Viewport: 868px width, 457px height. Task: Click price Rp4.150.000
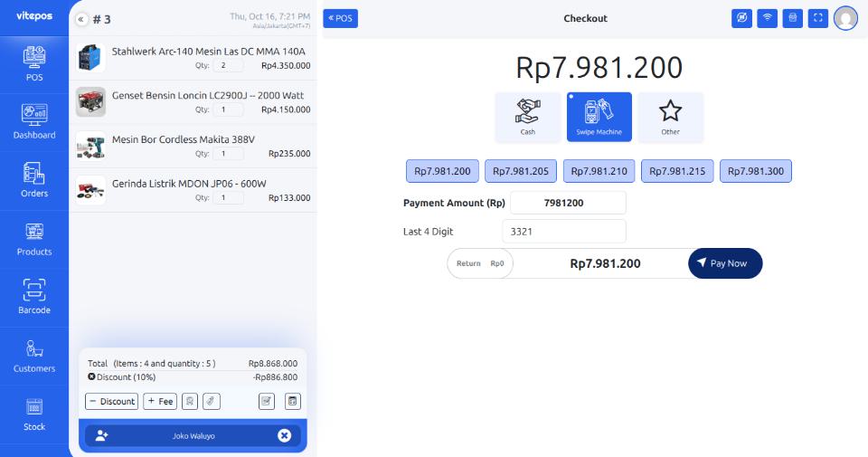286,109
